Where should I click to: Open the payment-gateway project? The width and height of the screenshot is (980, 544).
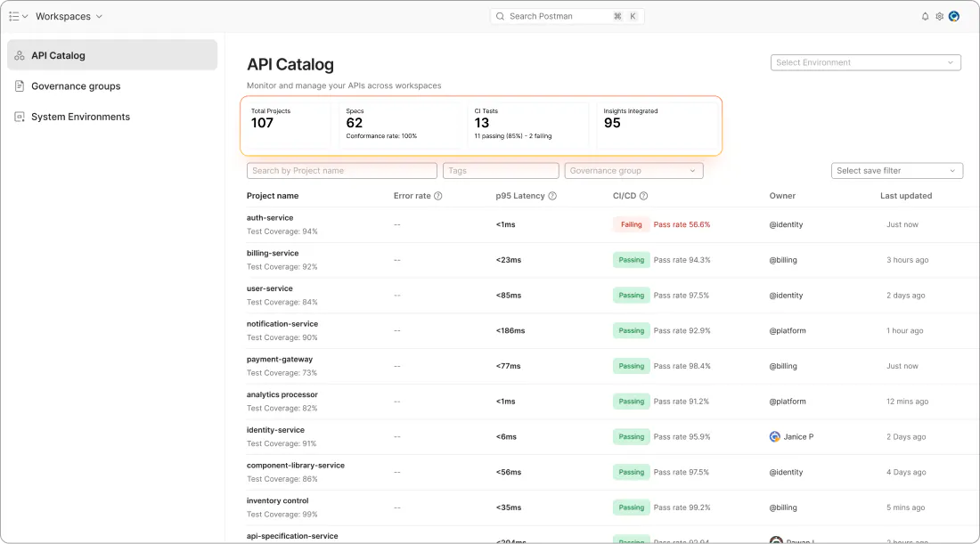pyautogui.click(x=280, y=360)
